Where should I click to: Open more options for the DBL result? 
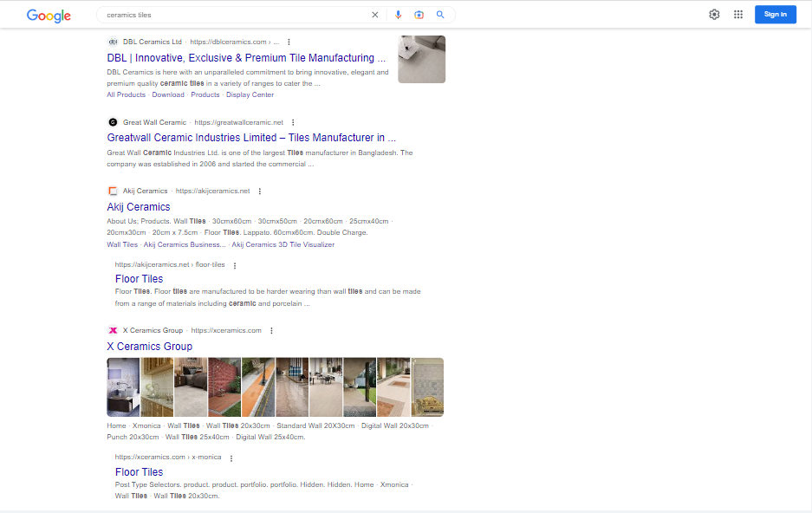(x=289, y=42)
